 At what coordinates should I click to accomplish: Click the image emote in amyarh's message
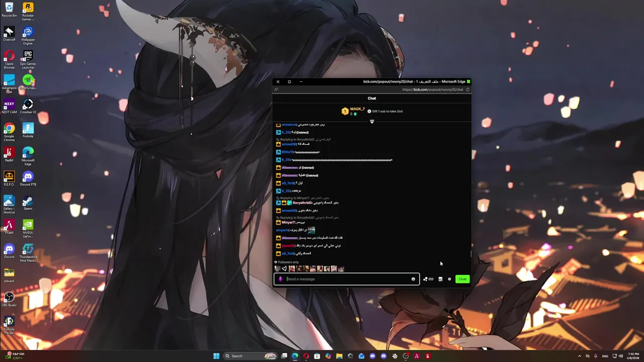point(311,230)
